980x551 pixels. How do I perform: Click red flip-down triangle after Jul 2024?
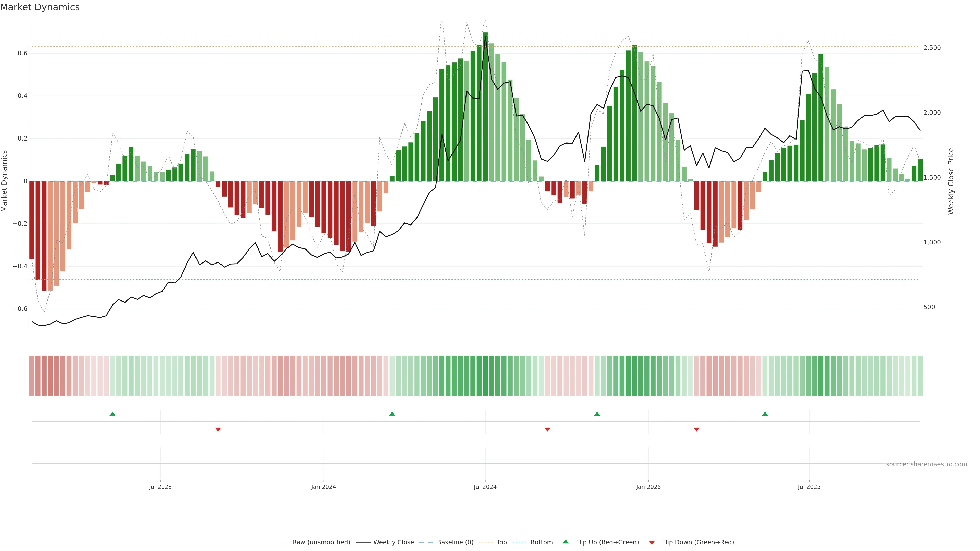pyautogui.click(x=547, y=429)
